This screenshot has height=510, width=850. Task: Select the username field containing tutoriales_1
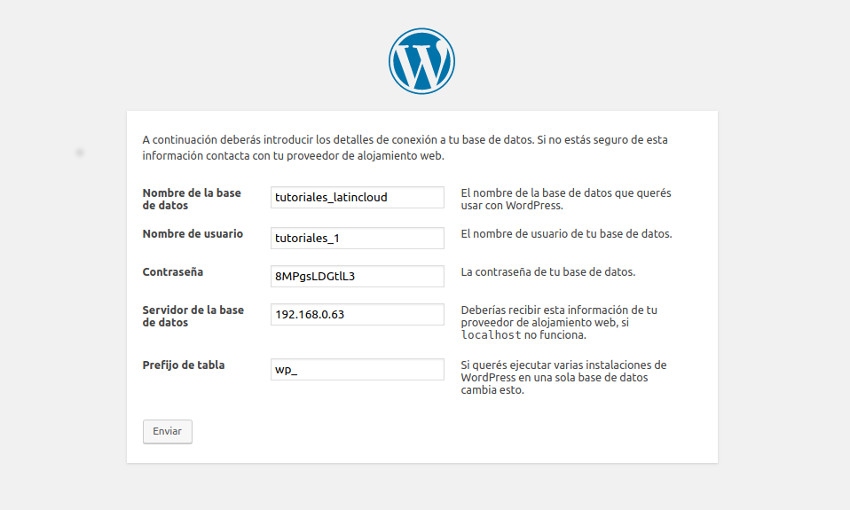(x=357, y=238)
